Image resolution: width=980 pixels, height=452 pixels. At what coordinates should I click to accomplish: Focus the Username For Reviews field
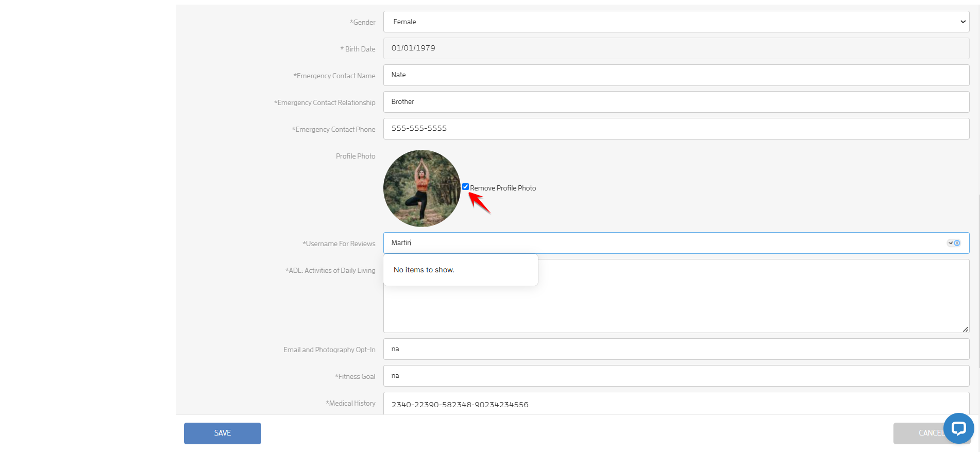[x=676, y=243]
